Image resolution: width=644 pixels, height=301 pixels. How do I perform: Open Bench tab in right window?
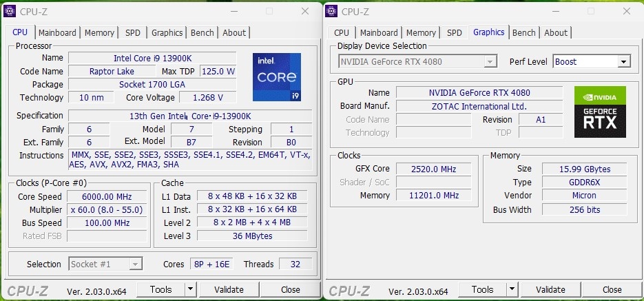click(x=523, y=33)
